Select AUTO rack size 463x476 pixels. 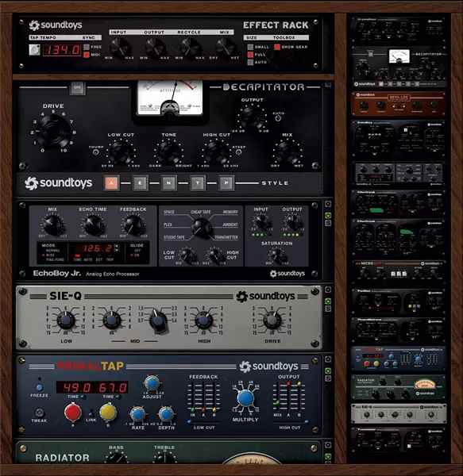[x=250, y=62]
